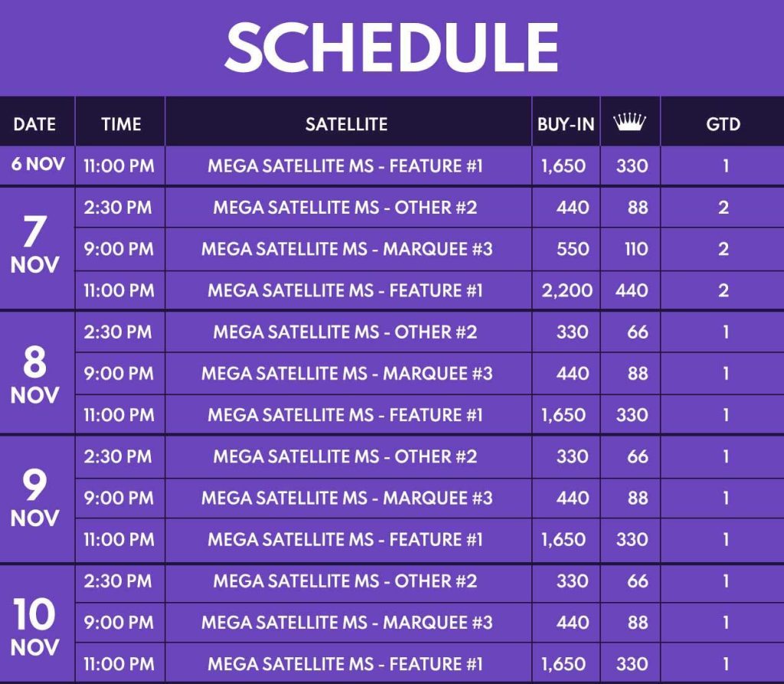Open 7 Nov Other #2 satellite
Viewport: 784px width, 684px height.
coord(345,207)
